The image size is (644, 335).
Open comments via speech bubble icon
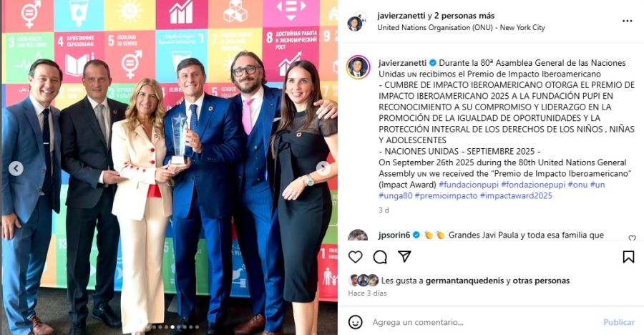[x=380, y=257]
